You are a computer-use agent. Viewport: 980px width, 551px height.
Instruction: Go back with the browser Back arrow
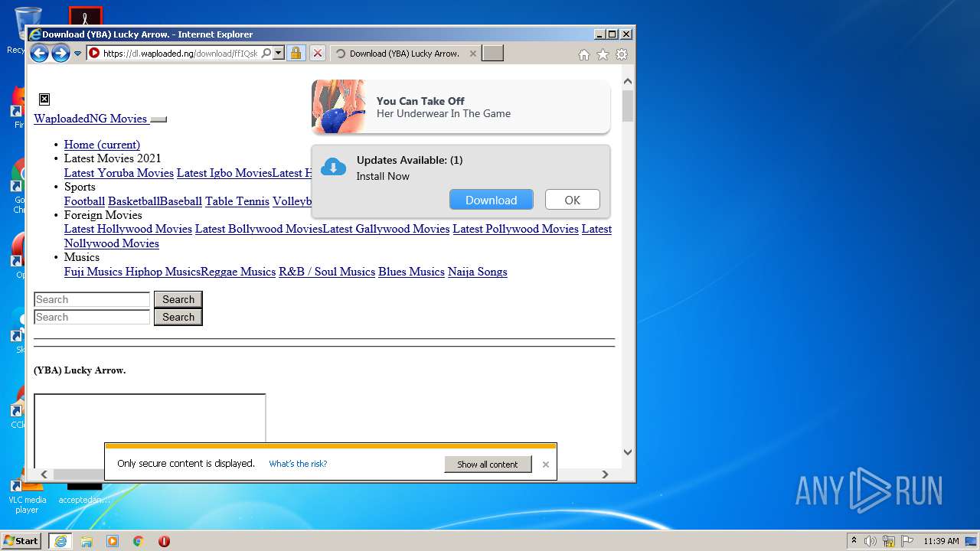click(x=39, y=54)
